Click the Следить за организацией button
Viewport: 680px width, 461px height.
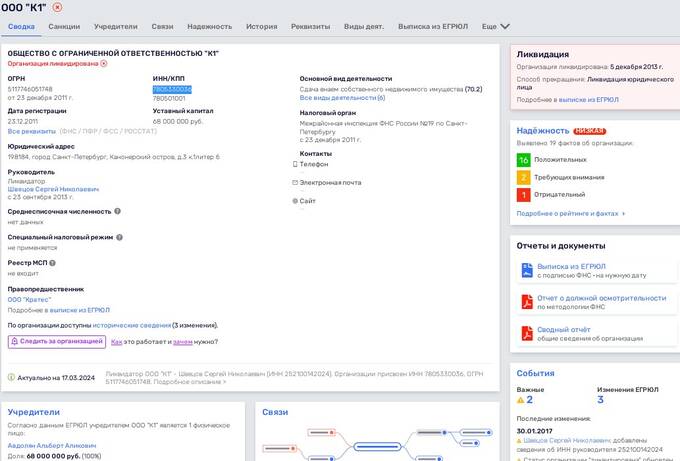(x=57, y=341)
